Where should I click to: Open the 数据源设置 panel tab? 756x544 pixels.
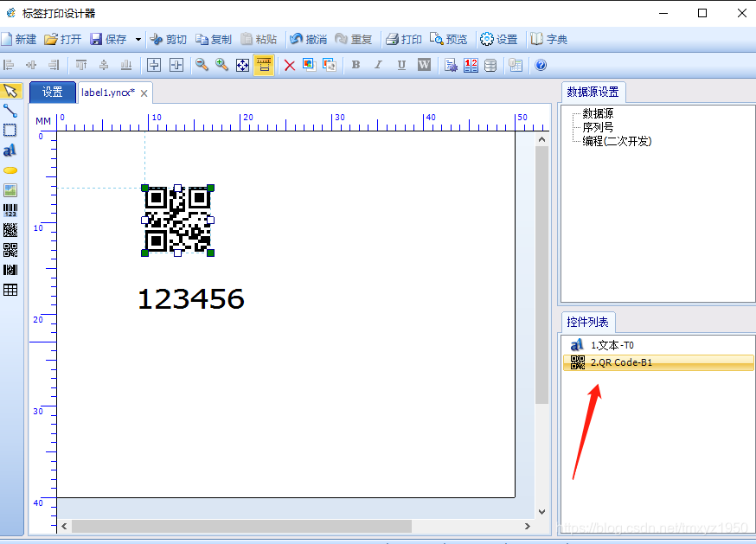593,92
